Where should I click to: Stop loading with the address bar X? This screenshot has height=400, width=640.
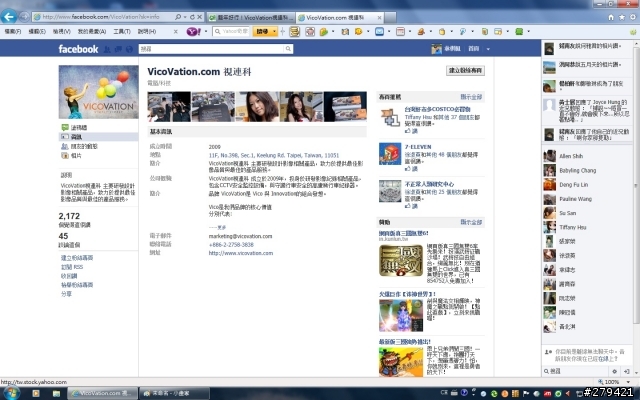click(x=199, y=17)
